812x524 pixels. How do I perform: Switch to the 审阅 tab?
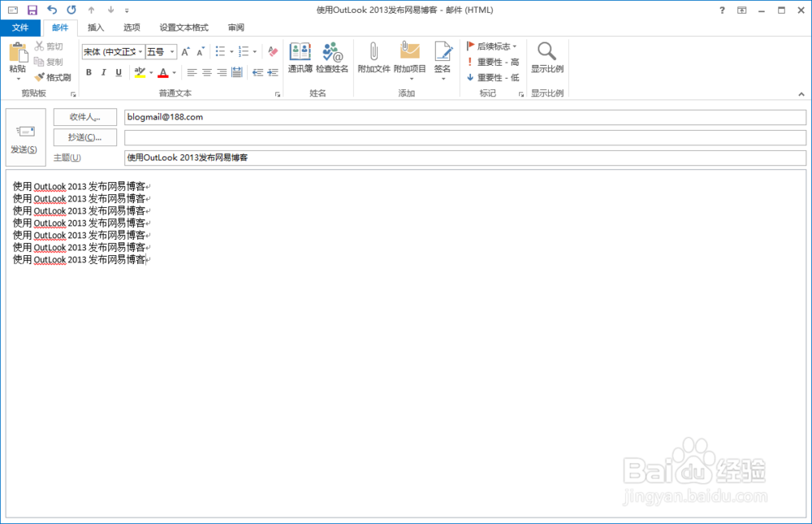[236, 28]
